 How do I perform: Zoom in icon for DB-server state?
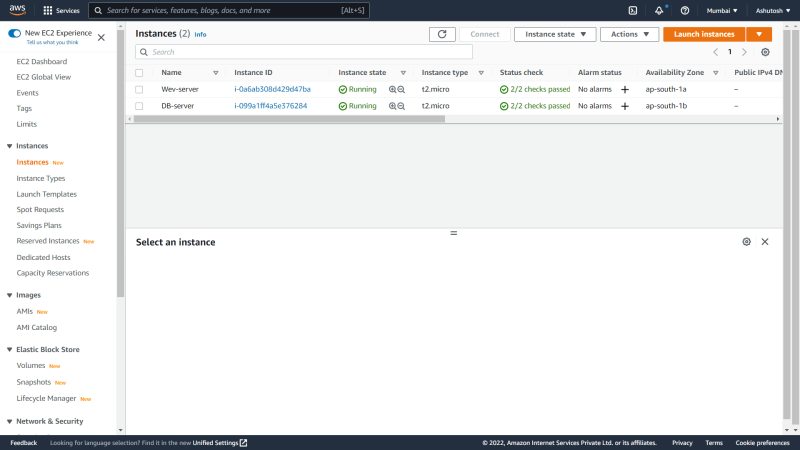point(392,106)
